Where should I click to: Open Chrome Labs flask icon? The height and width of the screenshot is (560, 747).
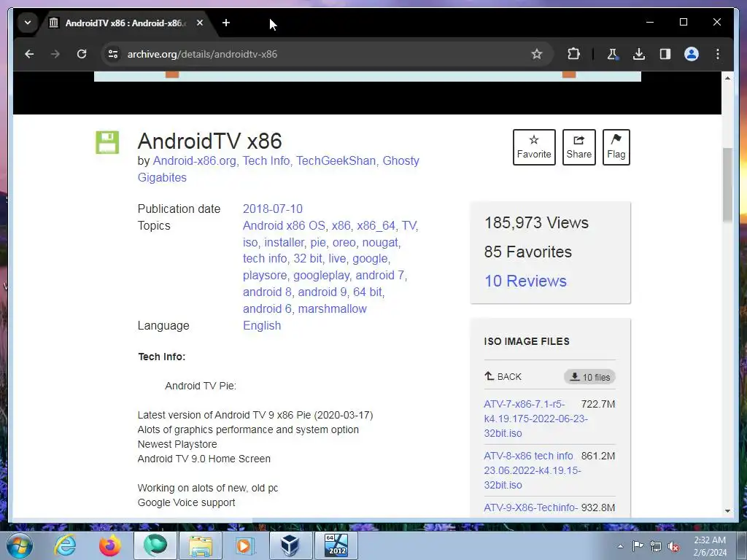(613, 54)
